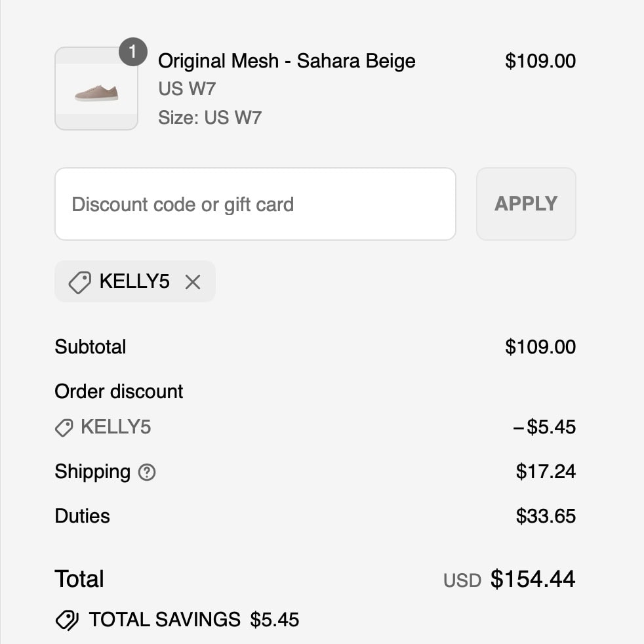644x644 pixels.
Task: Click the Subtotal amount $109.00
Action: [540, 347]
